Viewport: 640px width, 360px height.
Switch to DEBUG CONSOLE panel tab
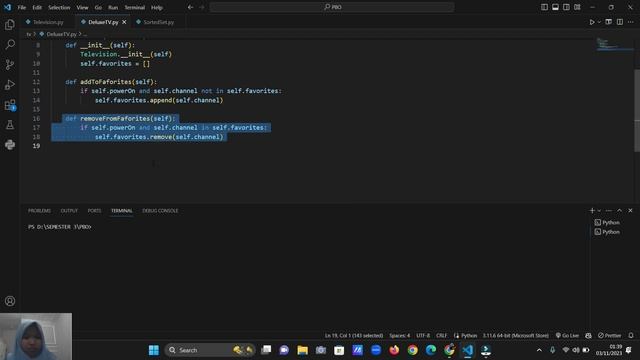click(160, 211)
